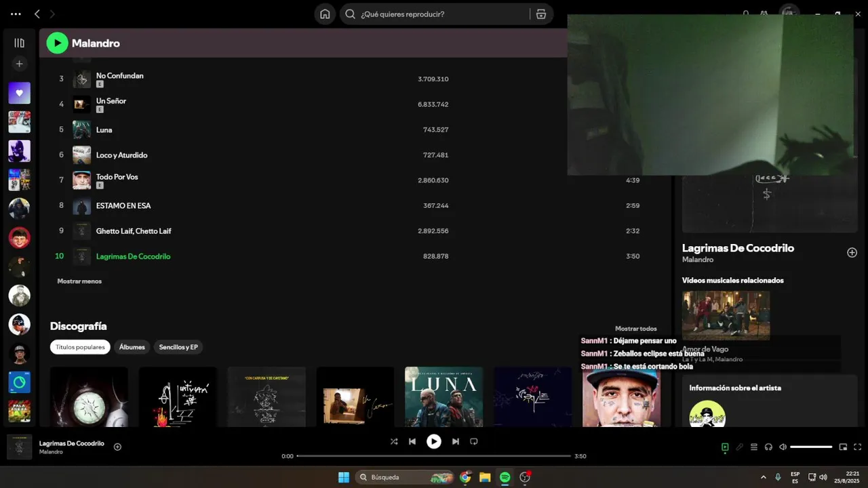The height and width of the screenshot is (488, 868).
Task: Click play count 2.892.556
Action: (433, 231)
